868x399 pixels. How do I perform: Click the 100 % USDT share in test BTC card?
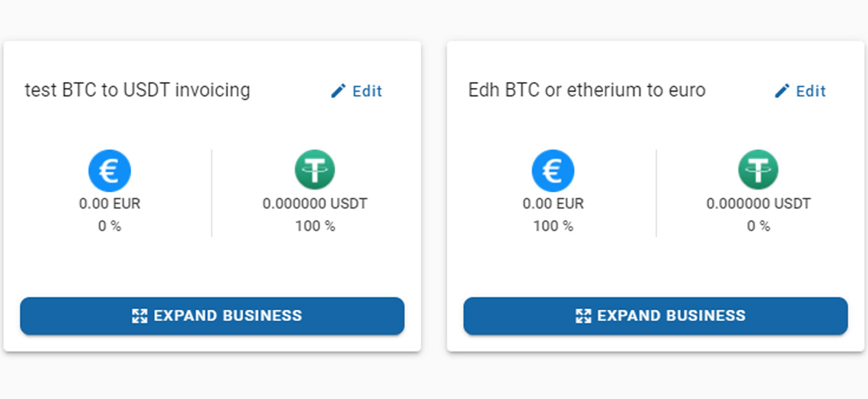click(315, 226)
